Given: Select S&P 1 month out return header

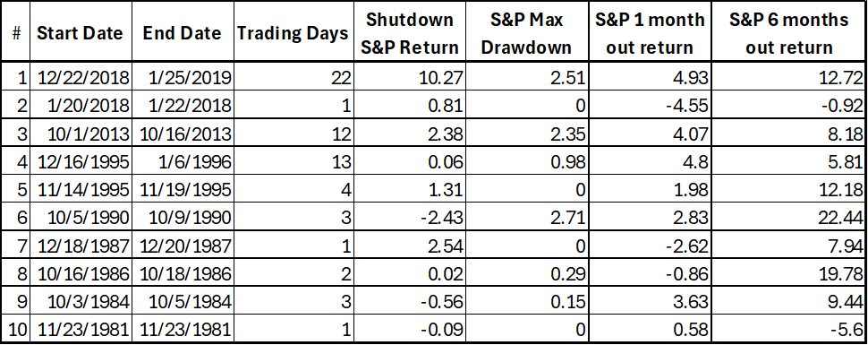Looking at the screenshot, I should 650,32.
